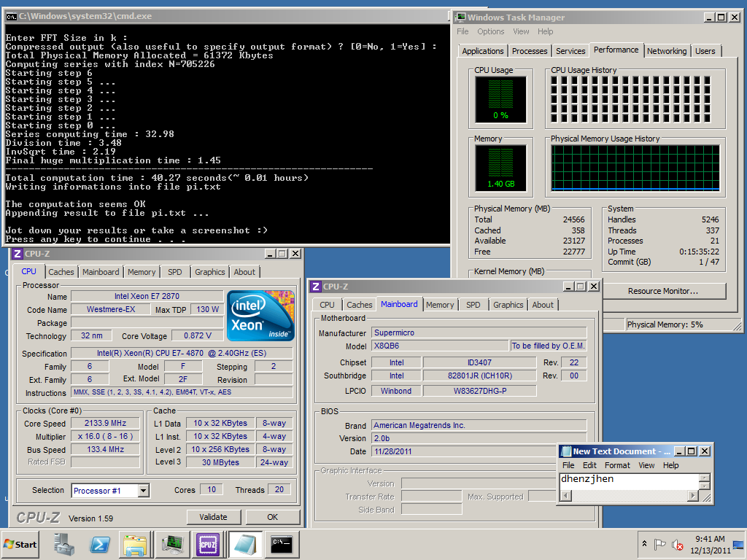Select the Networking tab in Task Manager
The width and height of the screenshot is (747, 560).
tap(667, 51)
